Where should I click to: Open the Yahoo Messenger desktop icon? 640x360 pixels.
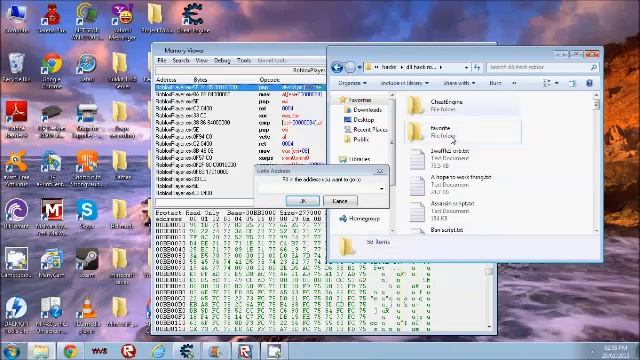[x=122, y=21]
